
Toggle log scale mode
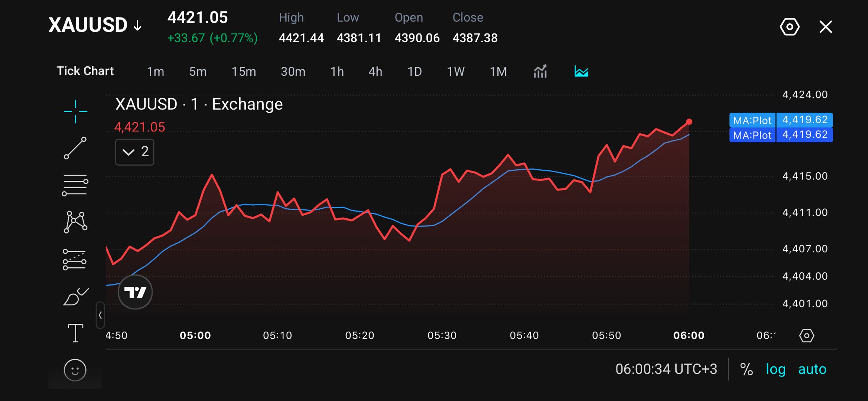[776, 369]
